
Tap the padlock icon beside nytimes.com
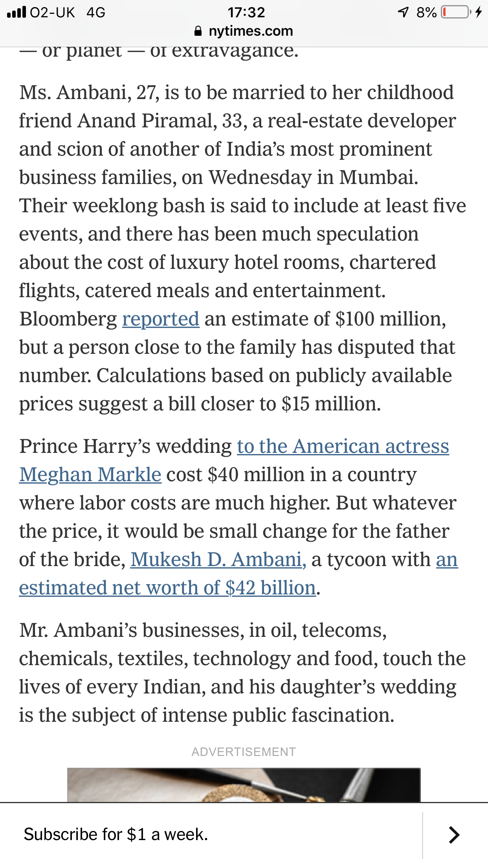(x=198, y=31)
